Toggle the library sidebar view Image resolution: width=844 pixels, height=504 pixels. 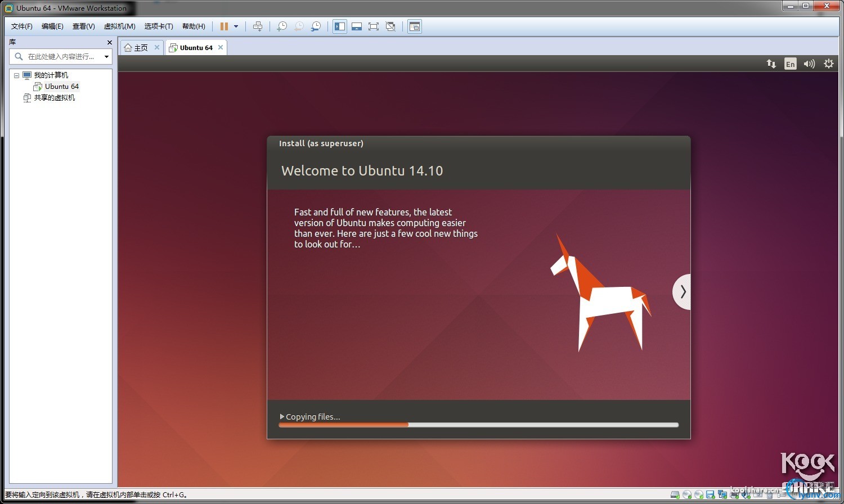click(340, 26)
